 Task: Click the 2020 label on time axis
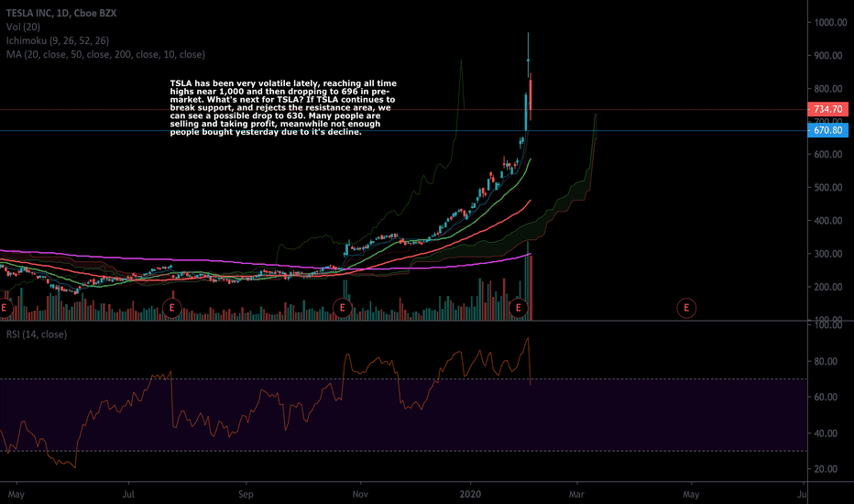470,495
